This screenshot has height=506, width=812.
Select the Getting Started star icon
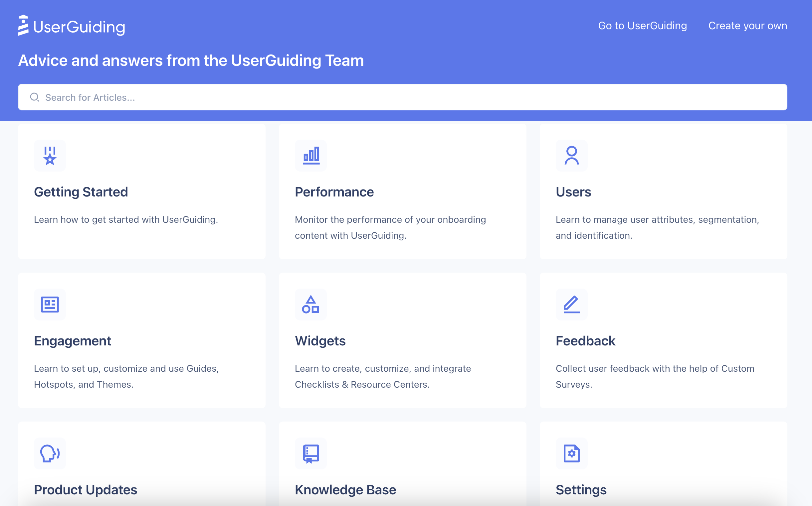pyautogui.click(x=50, y=155)
